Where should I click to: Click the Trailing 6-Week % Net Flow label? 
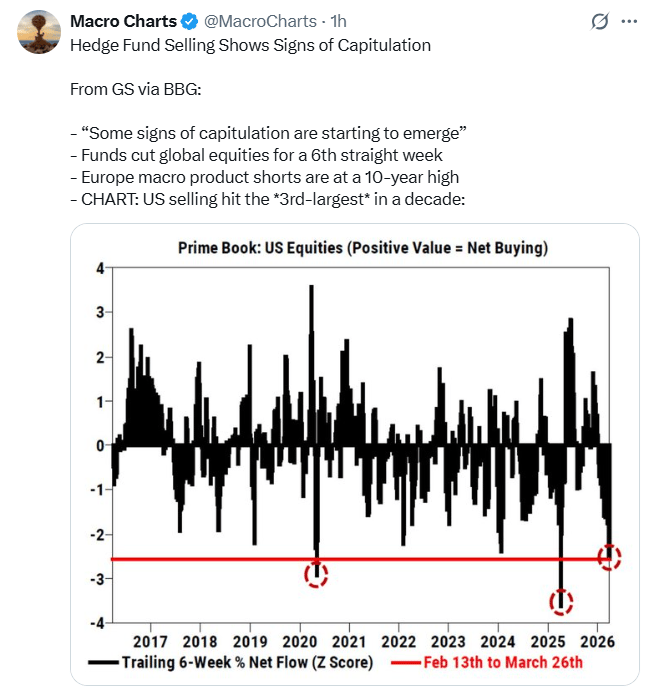[x=247, y=662]
